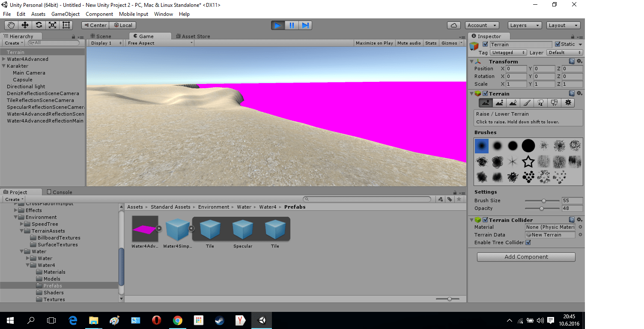
Task: Click the Center pivot button
Action: coord(95,25)
